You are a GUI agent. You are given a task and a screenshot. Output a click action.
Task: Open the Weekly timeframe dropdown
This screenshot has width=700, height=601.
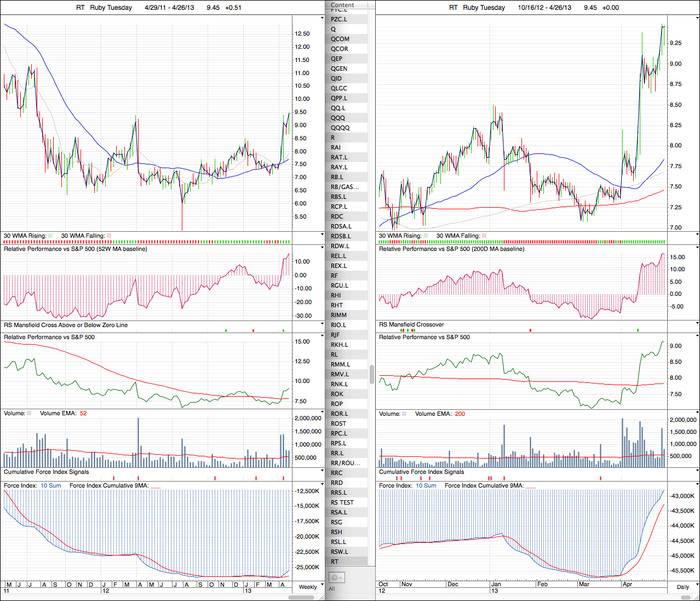tap(308, 587)
